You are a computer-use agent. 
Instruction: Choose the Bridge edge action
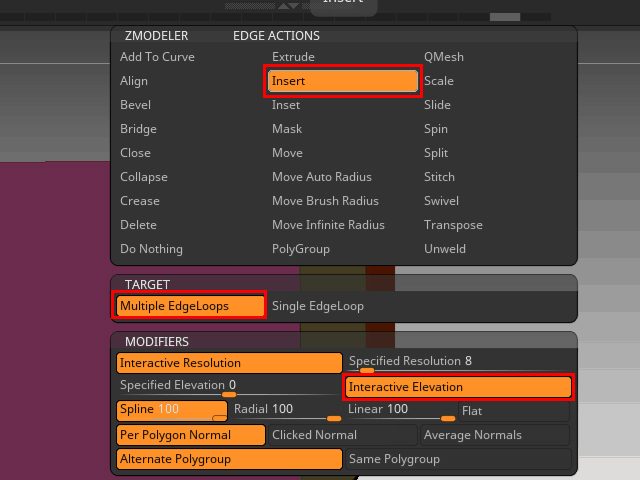coord(138,129)
